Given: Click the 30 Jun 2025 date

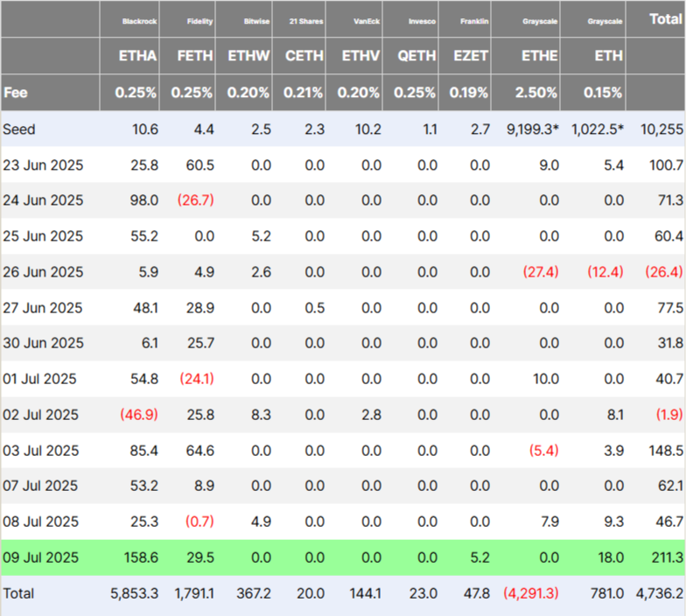Looking at the screenshot, I should click(x=43, y=343).
